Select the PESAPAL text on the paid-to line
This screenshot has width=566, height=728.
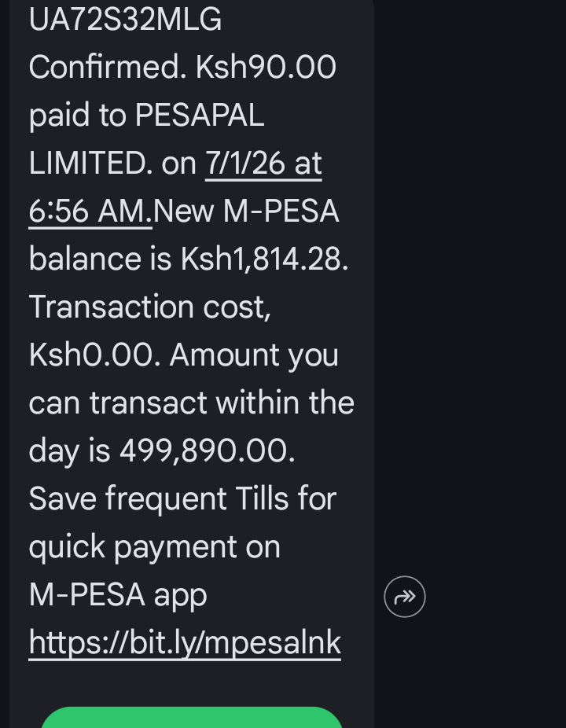click(200, 116)
